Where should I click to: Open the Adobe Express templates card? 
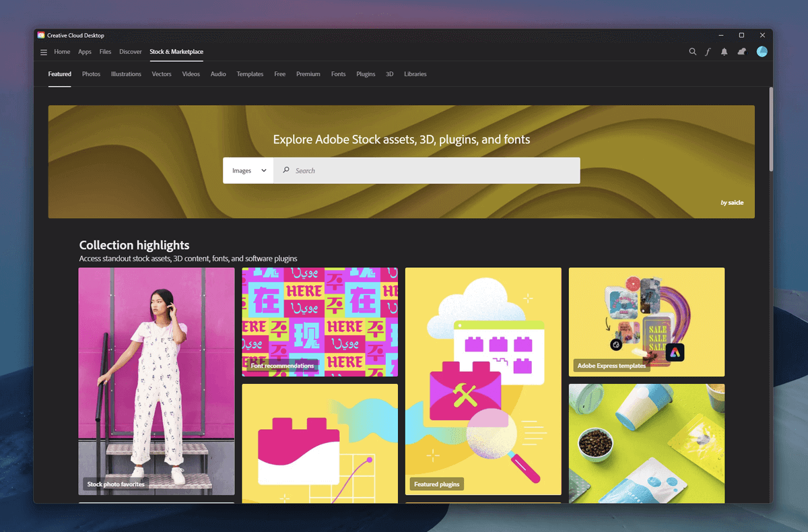click(646, 322)
